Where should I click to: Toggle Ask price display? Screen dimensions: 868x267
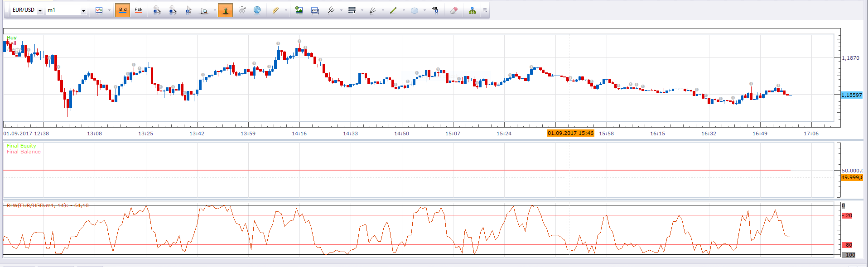(139, 10)
